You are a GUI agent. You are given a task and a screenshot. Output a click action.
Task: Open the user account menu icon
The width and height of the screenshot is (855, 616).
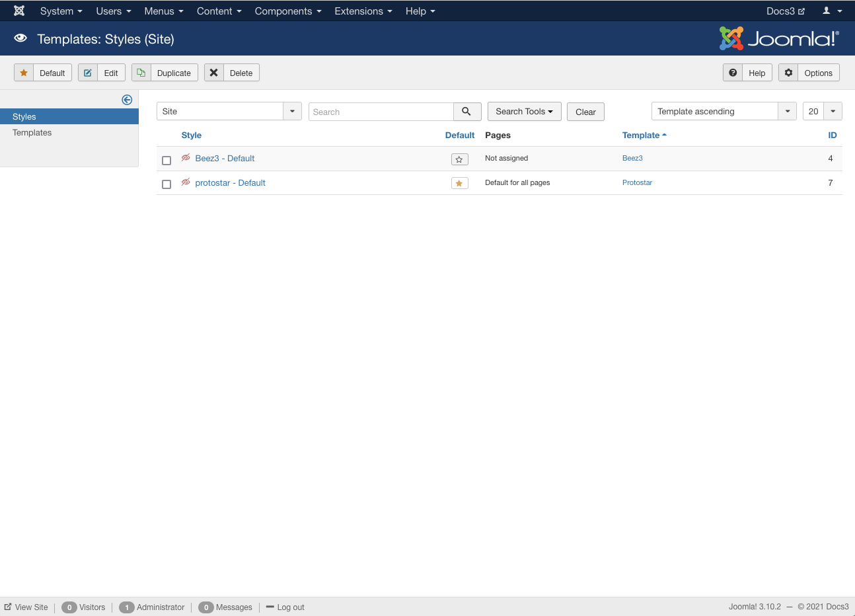click(831, 11)
